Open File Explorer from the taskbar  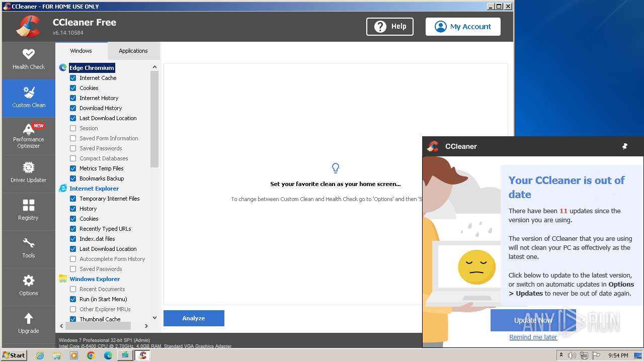pos(57,355)
